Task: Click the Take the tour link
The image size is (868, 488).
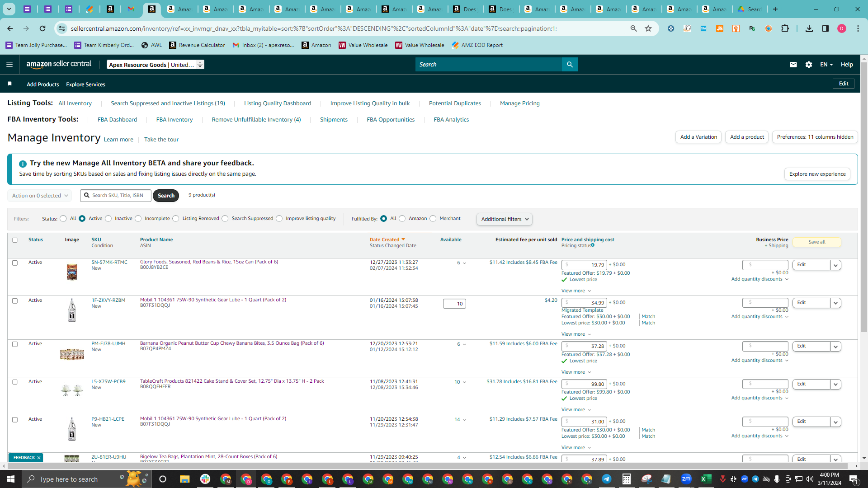Action: coord(161,140)
